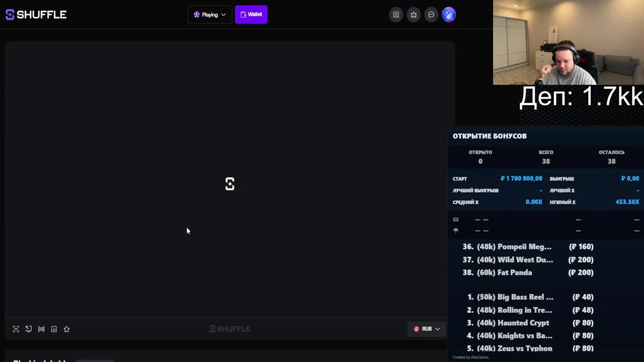Click the ВСЕГО count 38
Screen dimensions: 644x362
pyautogui.click(x=546, y=161)
